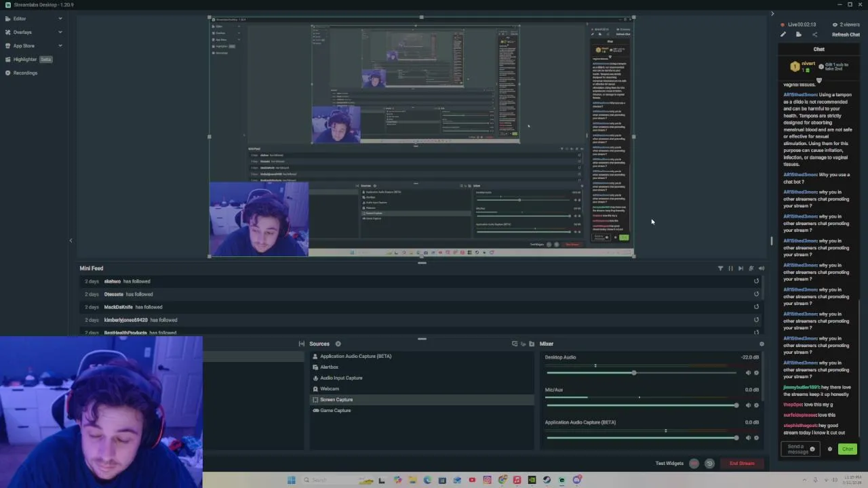This screenshot has height=488, width=868.
Task: Click the stream document icon next to the pencil
Action: coord(799,35)
